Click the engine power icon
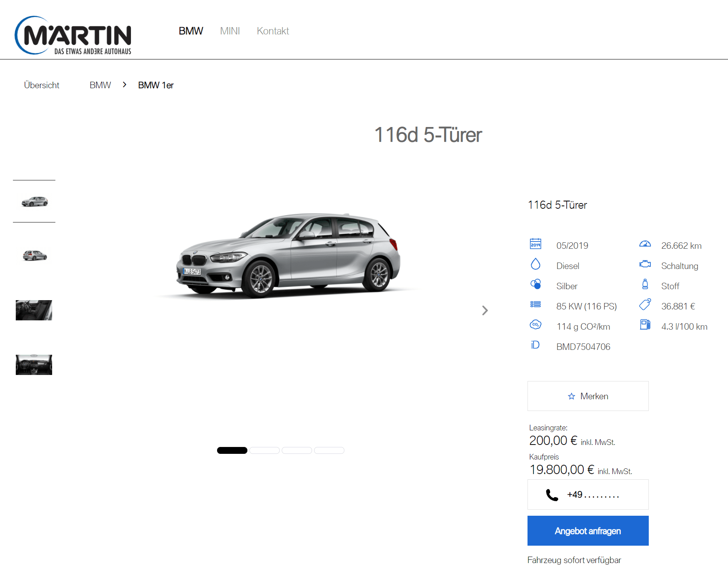 [536, 304]
